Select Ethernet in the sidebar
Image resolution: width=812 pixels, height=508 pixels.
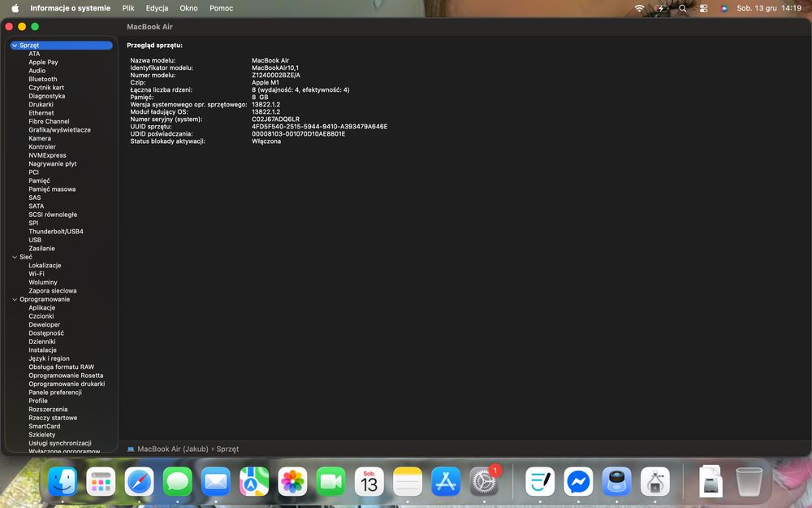[41, 113]
